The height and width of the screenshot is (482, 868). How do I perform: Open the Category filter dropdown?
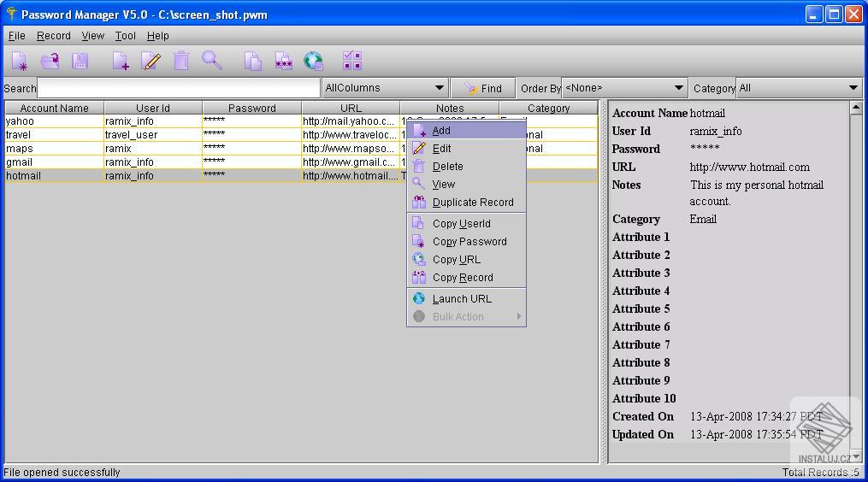pos(799,88)
